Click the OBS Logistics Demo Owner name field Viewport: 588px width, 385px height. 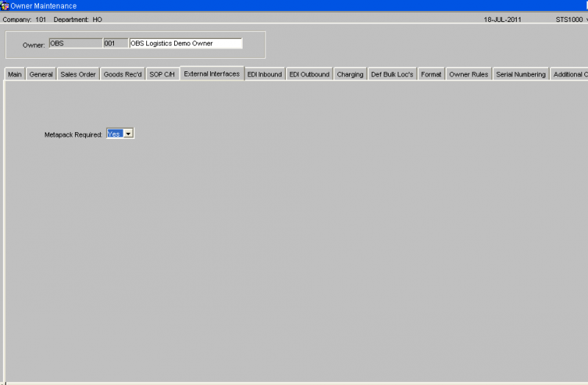click(186, 43)
